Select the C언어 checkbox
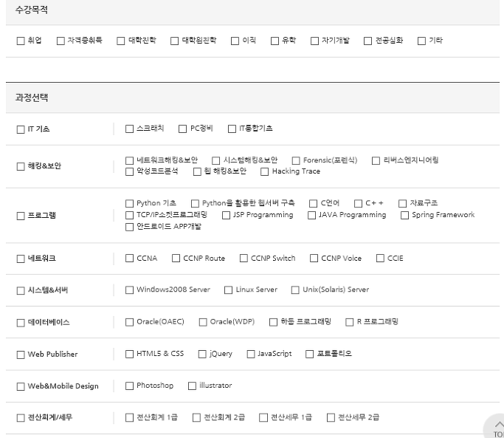The width and height of the screenshot is (504, 438). 314,203
